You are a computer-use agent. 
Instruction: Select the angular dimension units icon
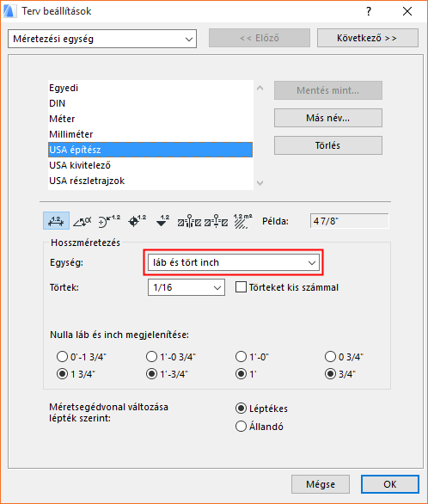(83, 221)
